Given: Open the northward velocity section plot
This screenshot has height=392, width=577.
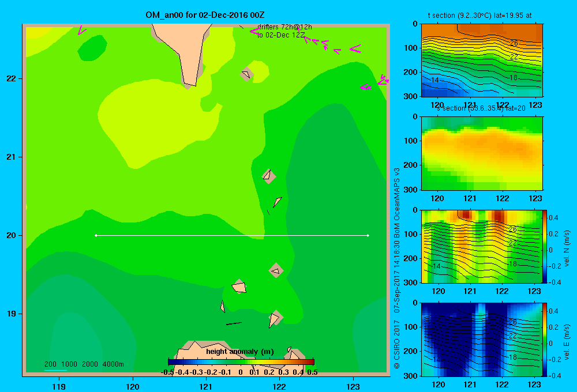Looking at the screenshot, I should tap(482, 246).
